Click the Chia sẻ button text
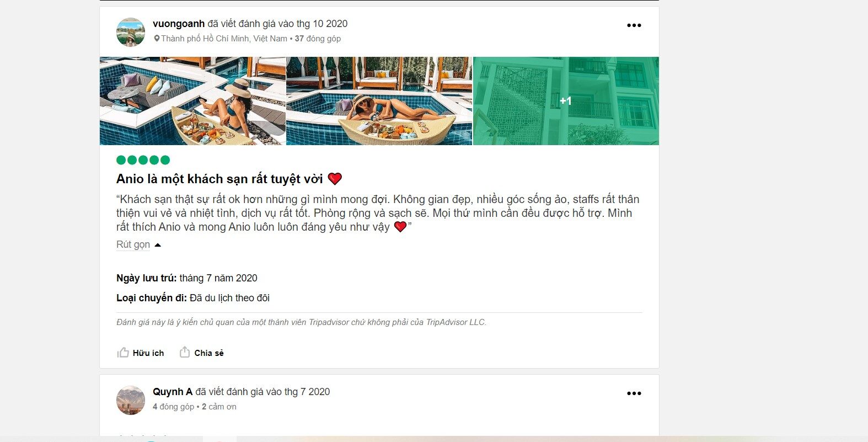868x442 pixels. pos(209,353)
